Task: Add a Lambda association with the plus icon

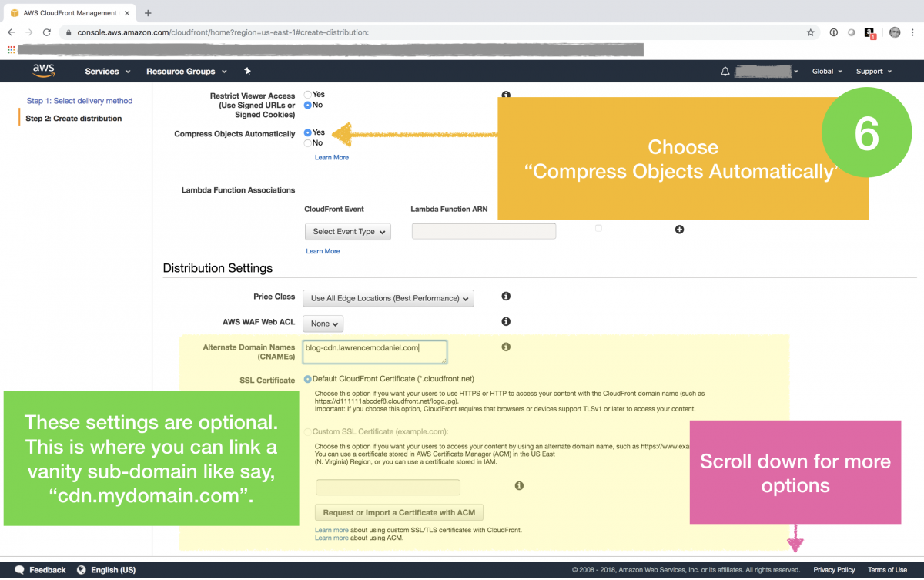Action: (679, 229)
